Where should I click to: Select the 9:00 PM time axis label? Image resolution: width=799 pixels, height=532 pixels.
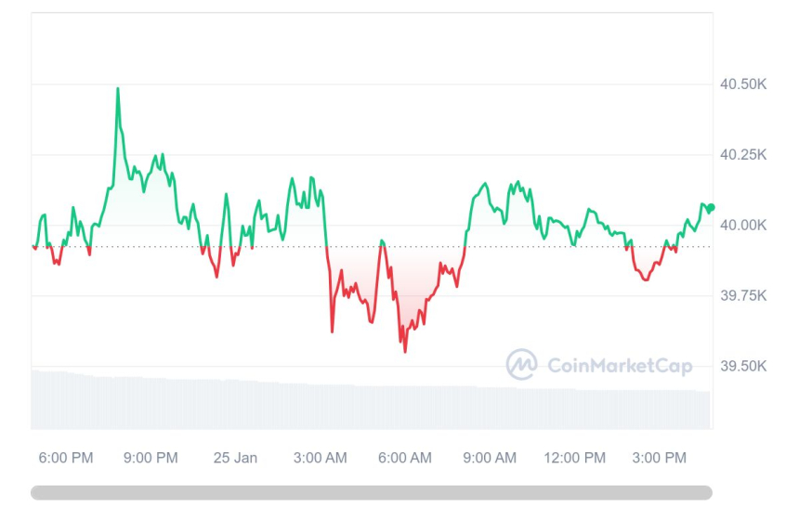tap(151, 458)
